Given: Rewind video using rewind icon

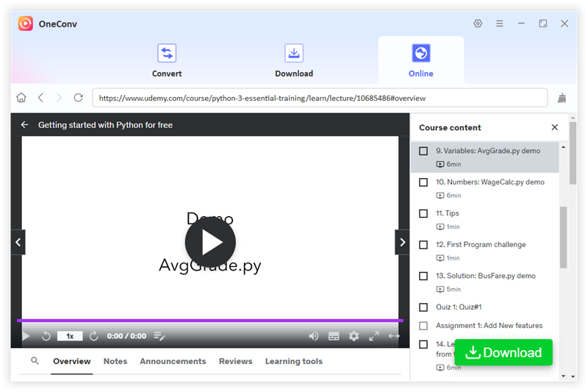Looking at the screenshot, I should point(46,336).
